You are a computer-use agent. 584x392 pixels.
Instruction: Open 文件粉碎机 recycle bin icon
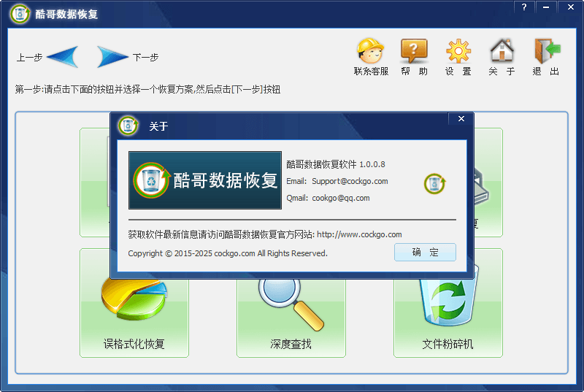click(448, 301)
